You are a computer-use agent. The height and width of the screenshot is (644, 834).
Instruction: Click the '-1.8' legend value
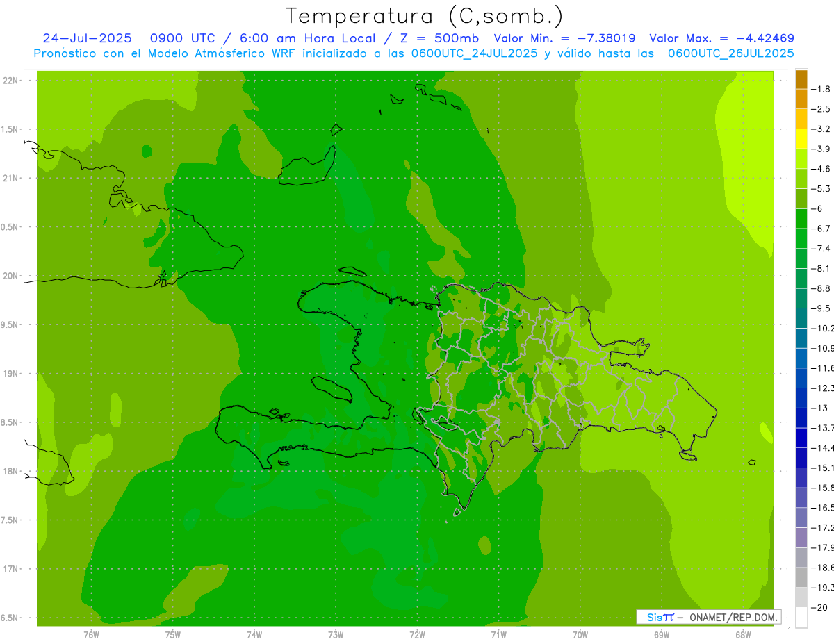tap(821, 89)
